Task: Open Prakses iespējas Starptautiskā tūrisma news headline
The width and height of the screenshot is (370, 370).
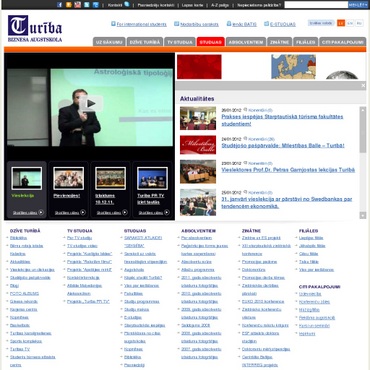Action: (x=282, y=120)
